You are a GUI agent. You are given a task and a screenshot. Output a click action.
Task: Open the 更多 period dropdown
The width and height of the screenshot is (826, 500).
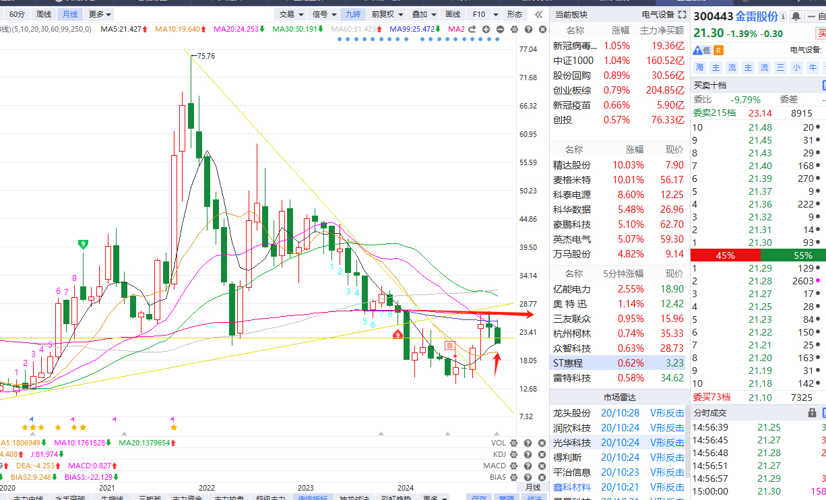(x=100, y=14)
